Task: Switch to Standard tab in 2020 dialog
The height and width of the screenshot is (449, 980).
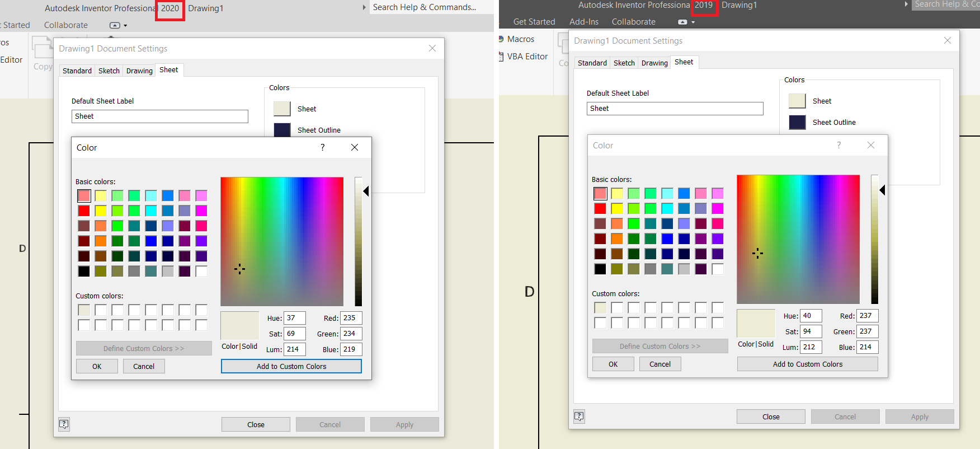Action: click(77, 71)
